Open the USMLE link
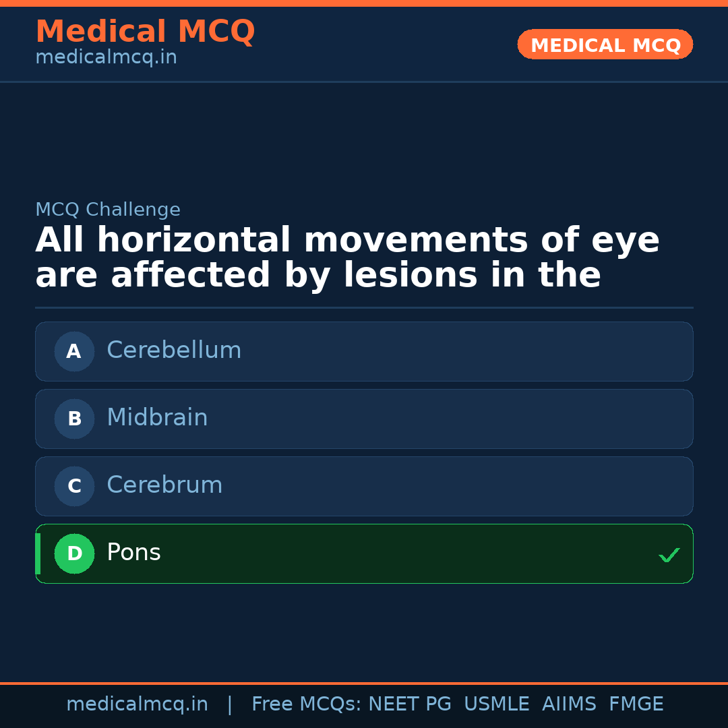728x728 pixels. [497, 703]
